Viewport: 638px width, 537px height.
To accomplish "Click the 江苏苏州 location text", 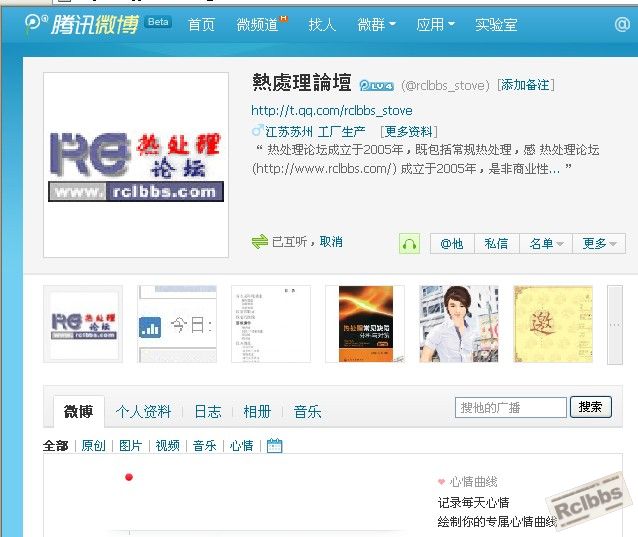I will (289, 131).
